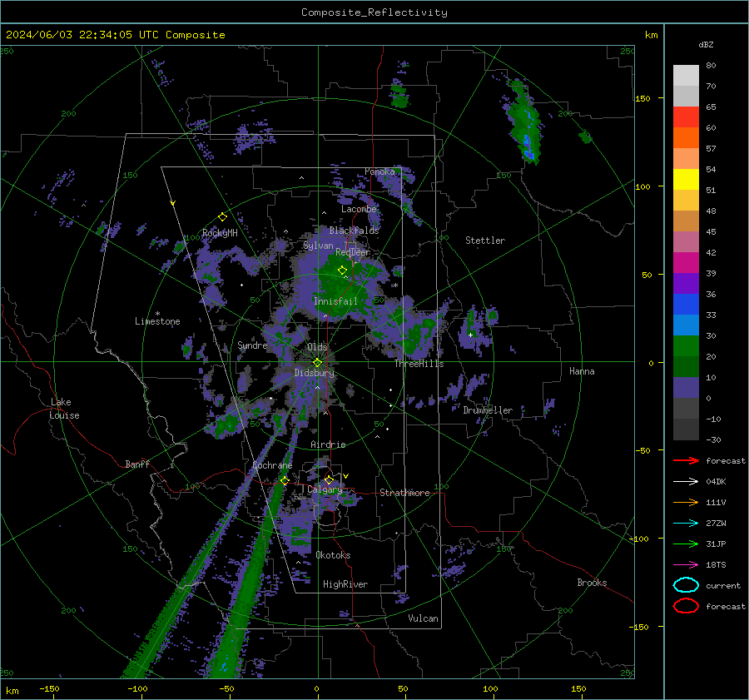Viewport: 749px width, 700px height.
Task: Click the yellow radar center marker at Didsbury
Action: (318, 362)
